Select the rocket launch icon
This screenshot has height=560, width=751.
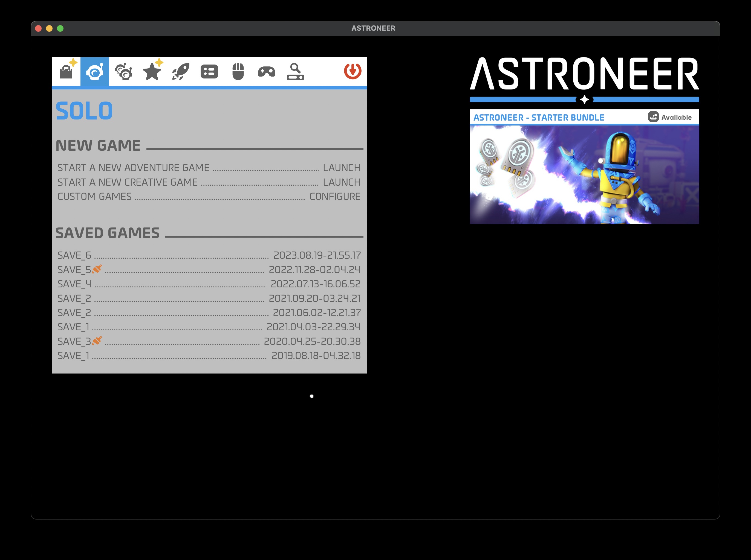point(181,71)
